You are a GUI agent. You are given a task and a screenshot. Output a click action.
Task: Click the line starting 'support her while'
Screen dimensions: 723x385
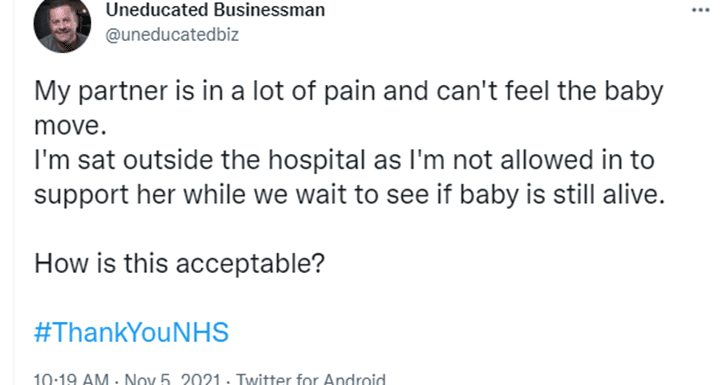pos(350,195)
